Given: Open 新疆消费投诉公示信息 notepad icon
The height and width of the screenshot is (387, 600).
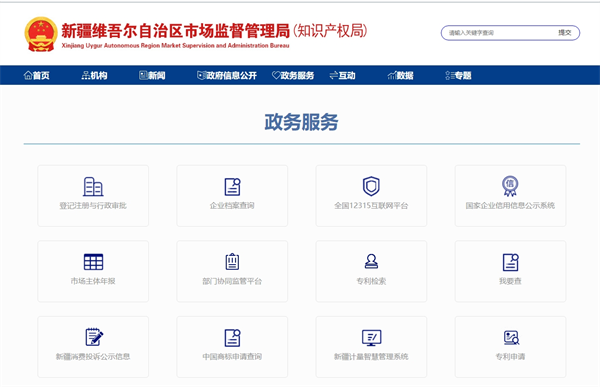Looking at the screenshot, I should pyautogui.click(x=94, y=337).
